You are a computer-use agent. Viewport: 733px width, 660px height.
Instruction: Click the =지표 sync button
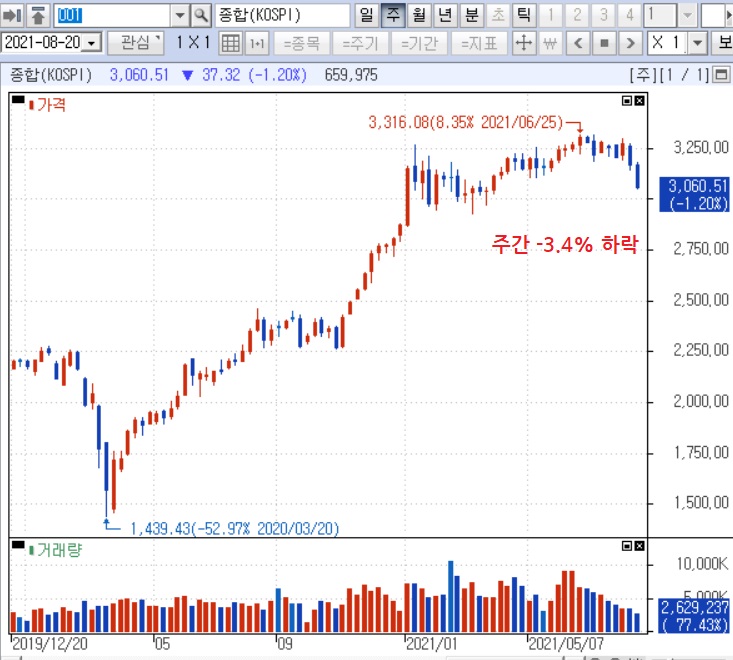click(x=479, y=43)
